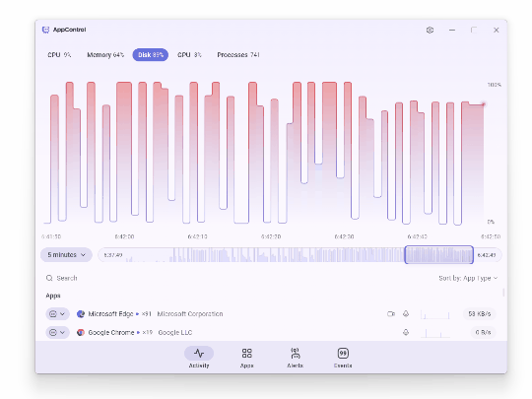Click the timeline range selector handle
Viewport: 532px width, 399px height.
[439, 255]
